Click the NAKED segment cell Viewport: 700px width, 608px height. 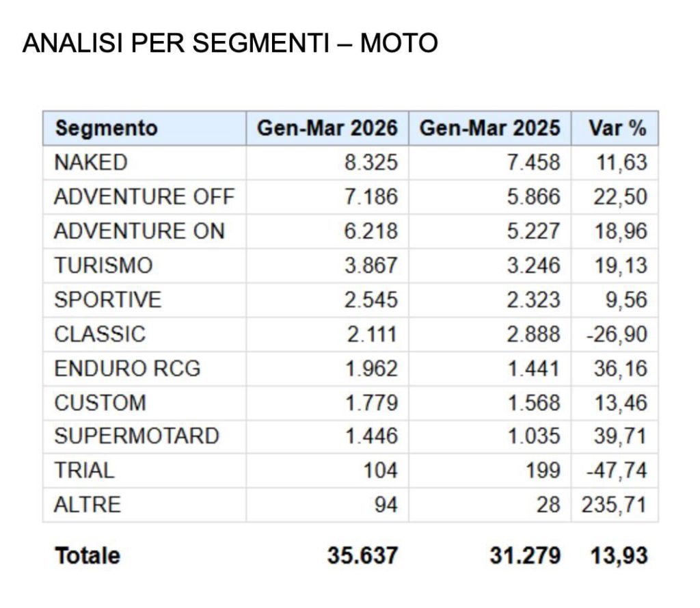coord(91,163)
